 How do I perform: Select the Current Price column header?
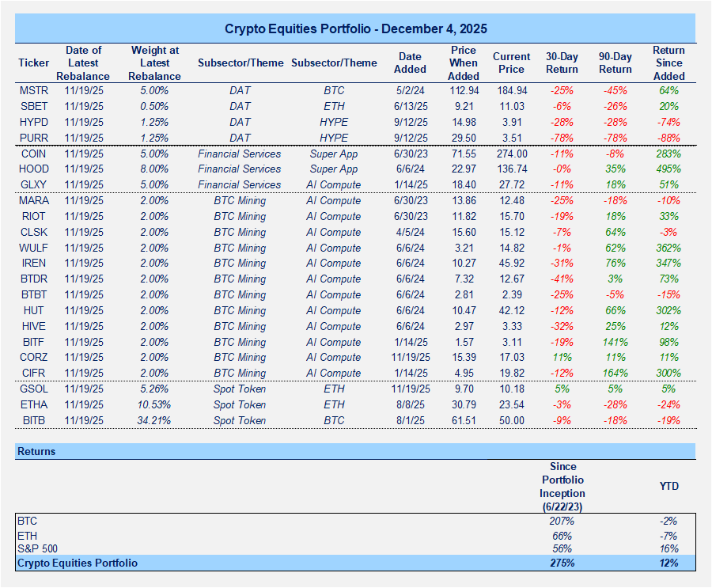tap(511, 63)
